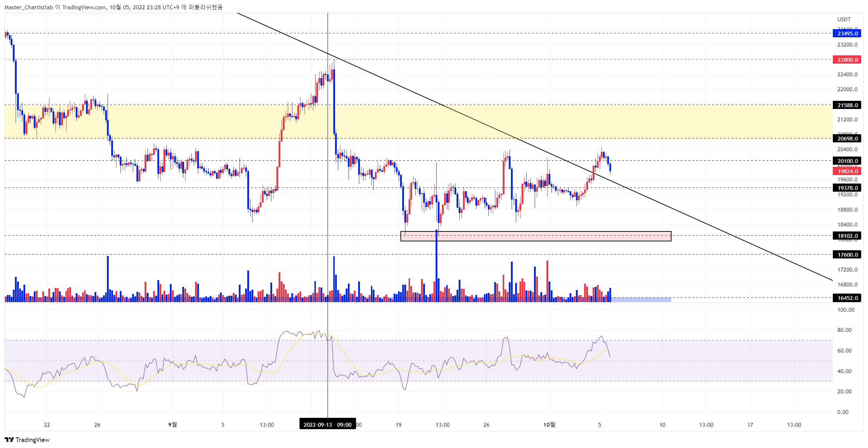Click the 21200.0 price axis tick

click(847, 119)
